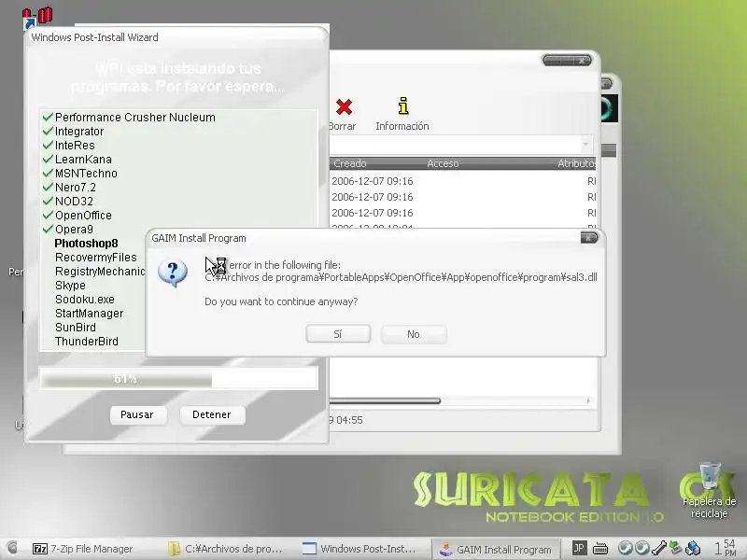747x560 pixels.
Task: Switch to Windows Post-Inst... taskbar item
Action: click(359, 549)
